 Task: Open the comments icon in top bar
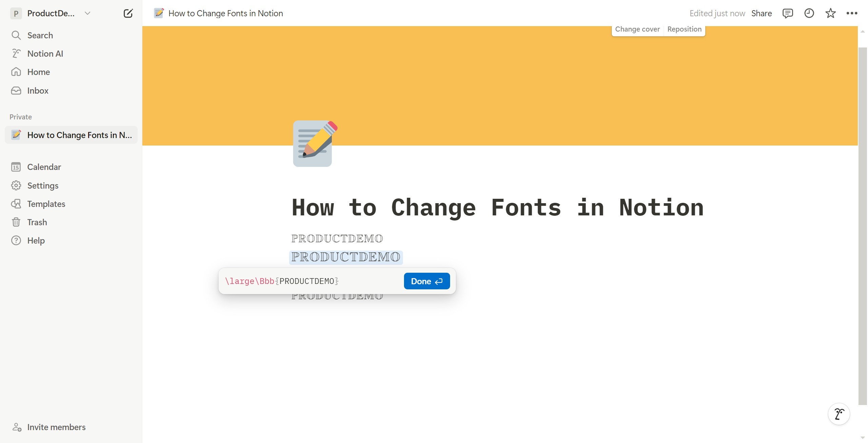coord(787,13)
